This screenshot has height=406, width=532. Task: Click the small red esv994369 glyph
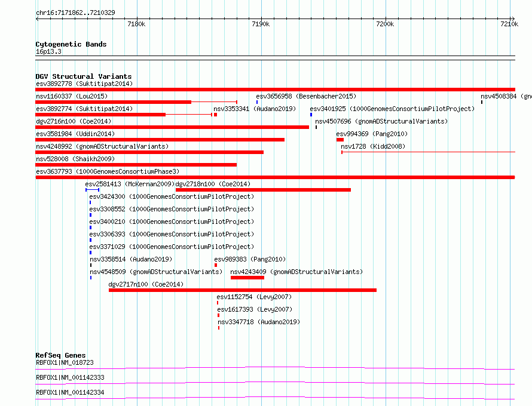pos(340,140)
